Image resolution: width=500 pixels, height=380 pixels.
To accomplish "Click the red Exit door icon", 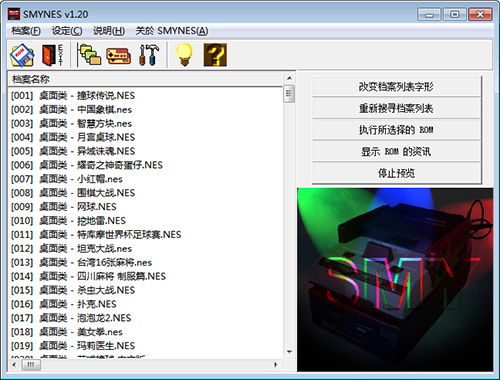I will [52, 55].
